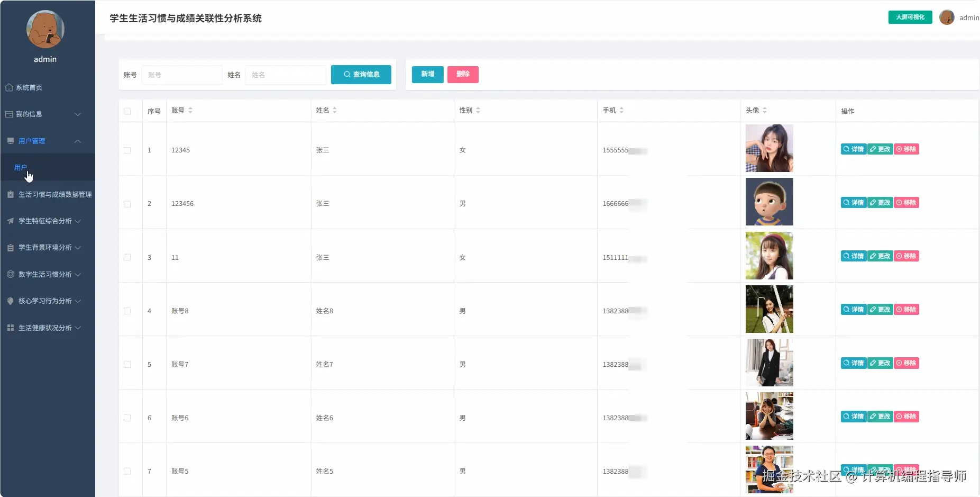The image size is (980, 497).
Task: Click 更改 for 账号6
Action: (x=880, y=417)
